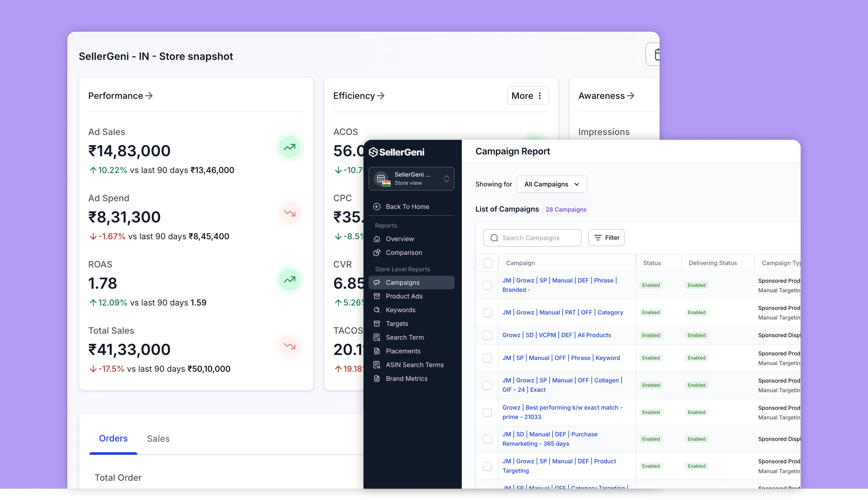868x500 pixels.
Task: Click the Brand Metrics document icon
Action: pos(377,379)
